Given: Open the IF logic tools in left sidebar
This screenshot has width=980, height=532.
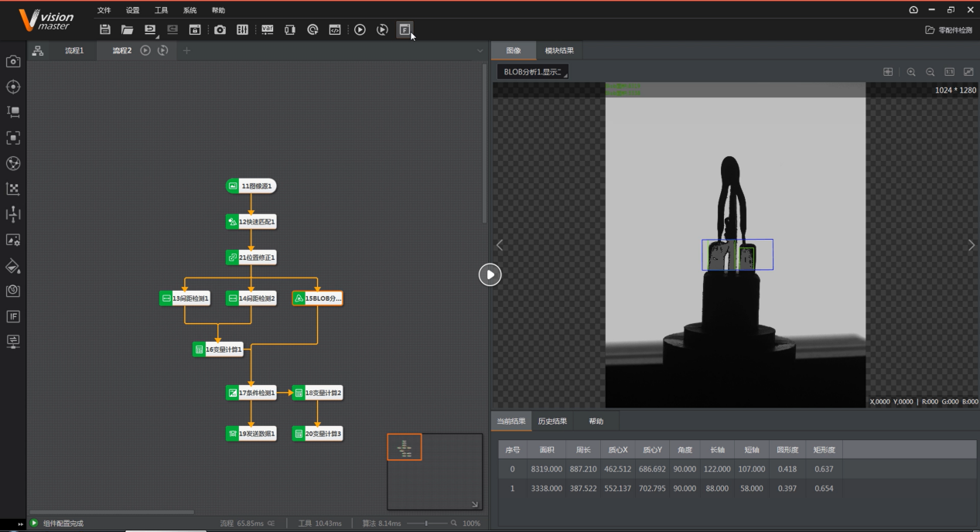Looking at the screenshot, I should [x=13, y=316].
